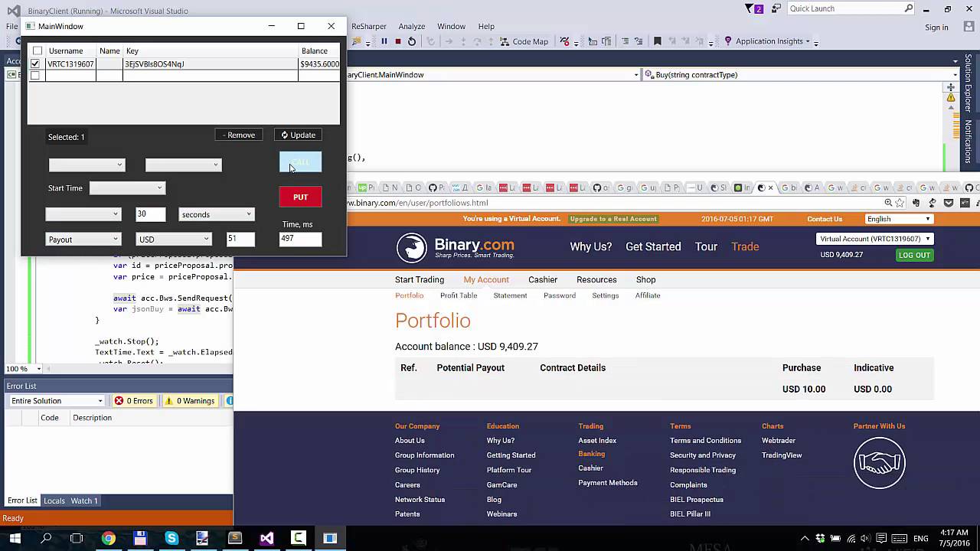Screen dimensions: 980x551
Task: Click Upgrade to a Real Account
Action: pyautogui.click(x=613, y=219)
